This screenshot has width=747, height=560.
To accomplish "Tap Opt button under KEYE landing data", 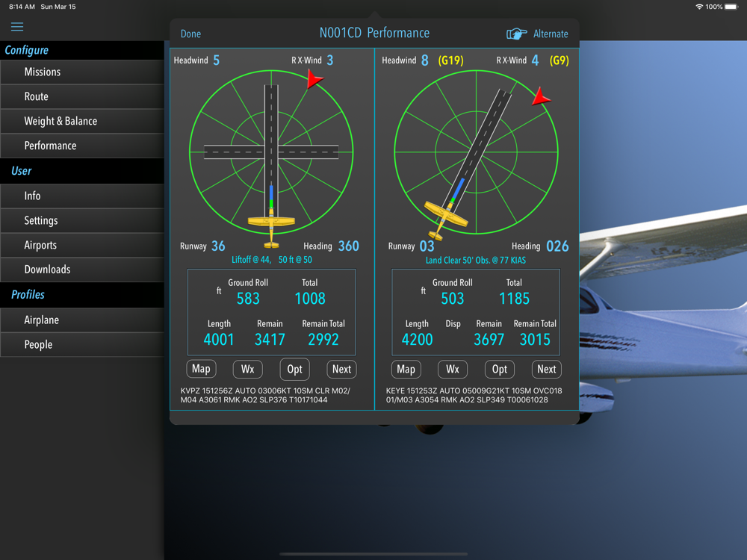I will (x=500, y=369).
